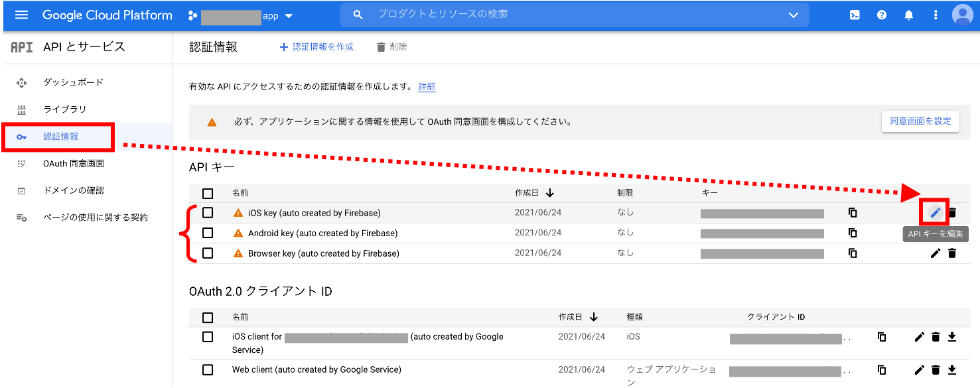Image resolution: width=980 pixels, height=388 pixels.
Task: Delete the iOS API key
Action: [x=952, y=213]
